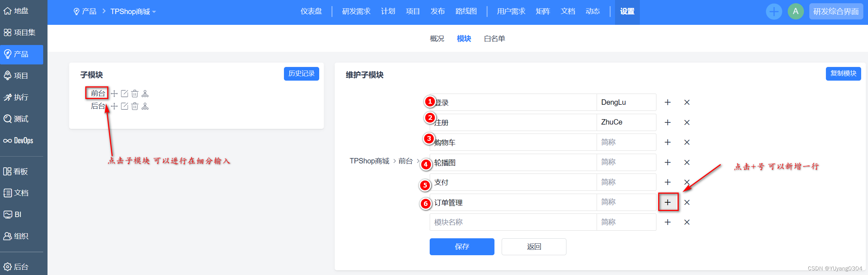The width and height of the screenshot is (868, 275).
Task: Switch to the 模块 tab
Action: tap(464, 39)
